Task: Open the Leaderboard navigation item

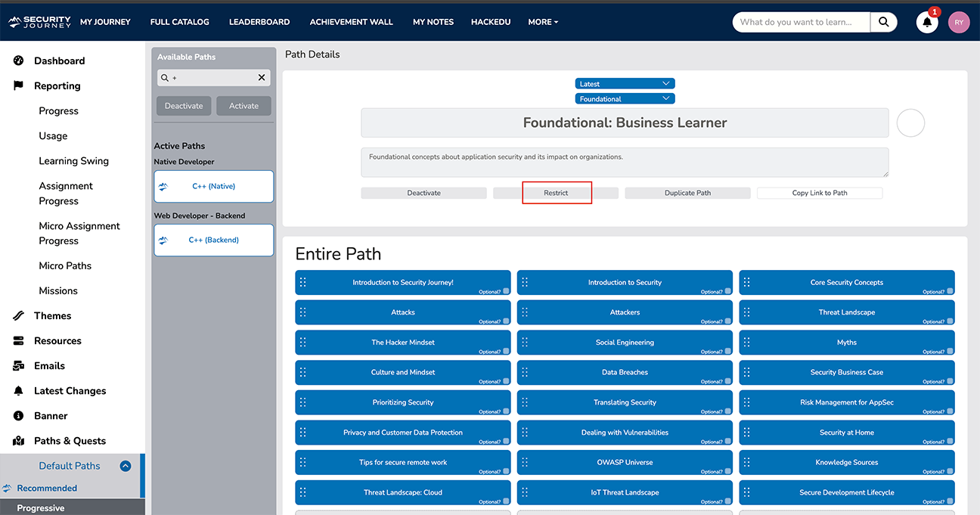Action: coord(259,22)
